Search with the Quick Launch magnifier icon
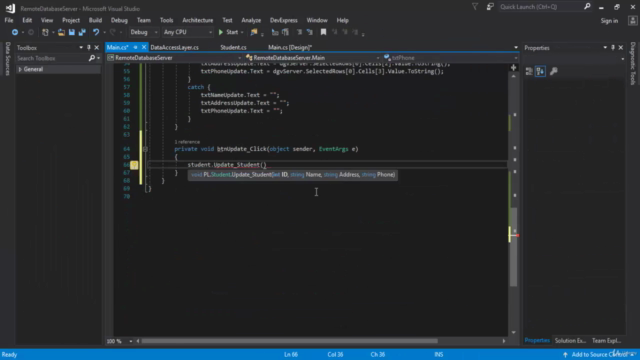Image resolution: width=640 pixels, height=360 pixels. (x=587, y=7)
